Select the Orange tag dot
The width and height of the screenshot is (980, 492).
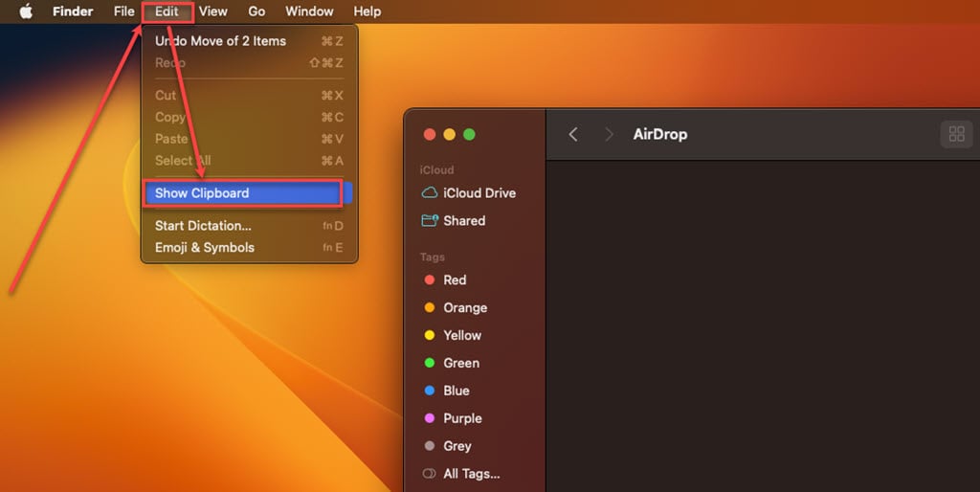pyautogui.click(x=430, y=307)
